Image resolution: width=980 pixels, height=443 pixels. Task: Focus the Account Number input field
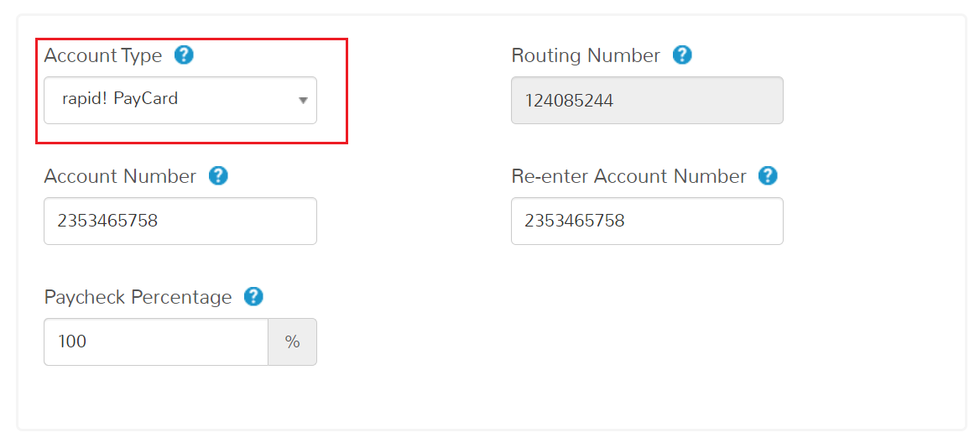[180, 221]
